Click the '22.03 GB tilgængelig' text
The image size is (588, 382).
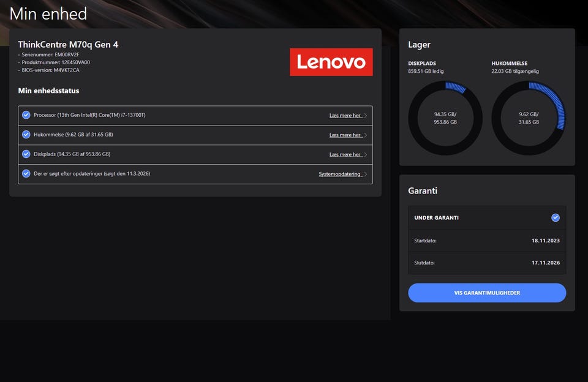click(515, 71)
